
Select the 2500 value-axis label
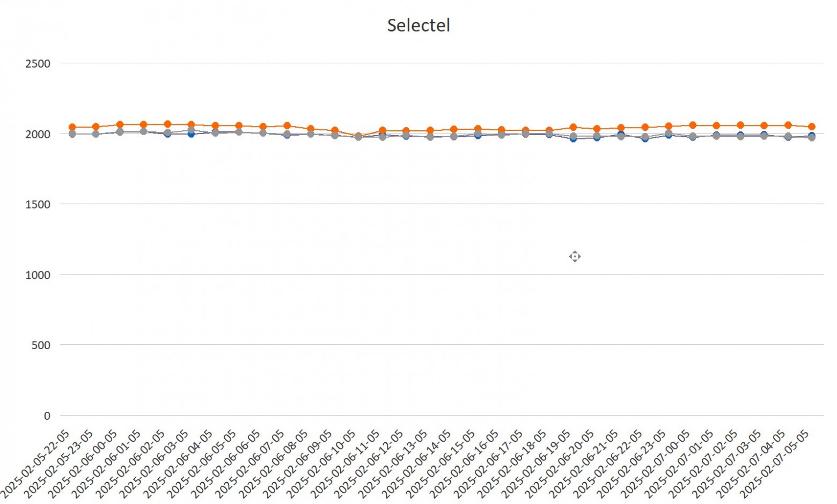pyautogui.click(x=38, y=64)
